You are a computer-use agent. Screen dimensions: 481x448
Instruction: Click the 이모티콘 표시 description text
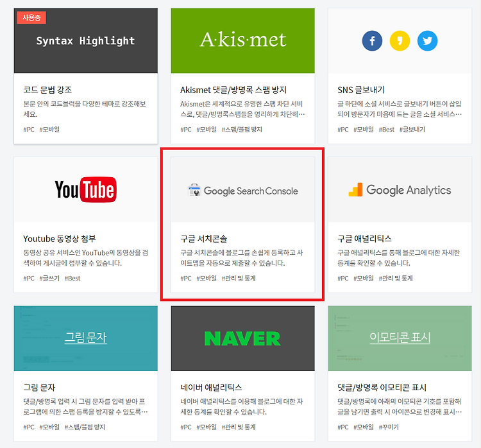tap(400, 406)
